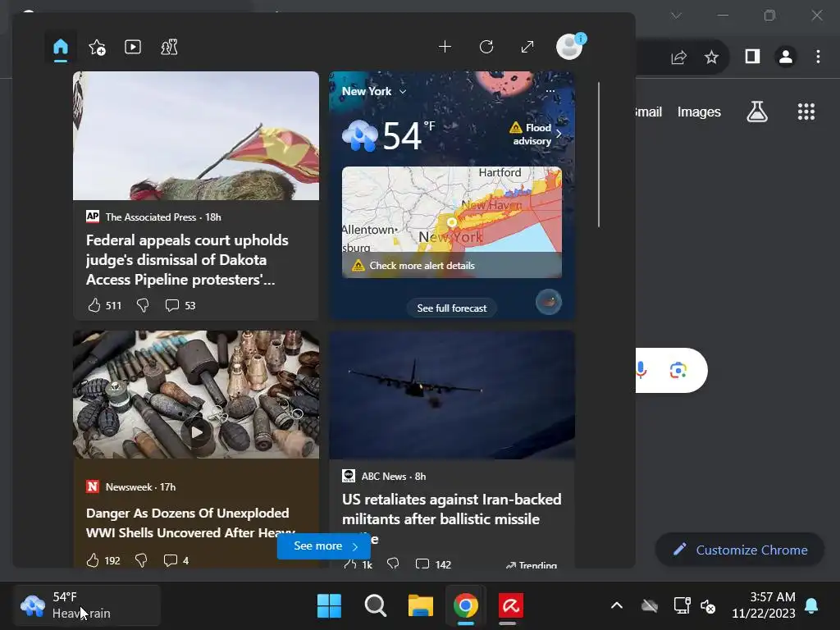
Task: Open Search Labs flask icon in Chrome
Action: click(757, 112)
